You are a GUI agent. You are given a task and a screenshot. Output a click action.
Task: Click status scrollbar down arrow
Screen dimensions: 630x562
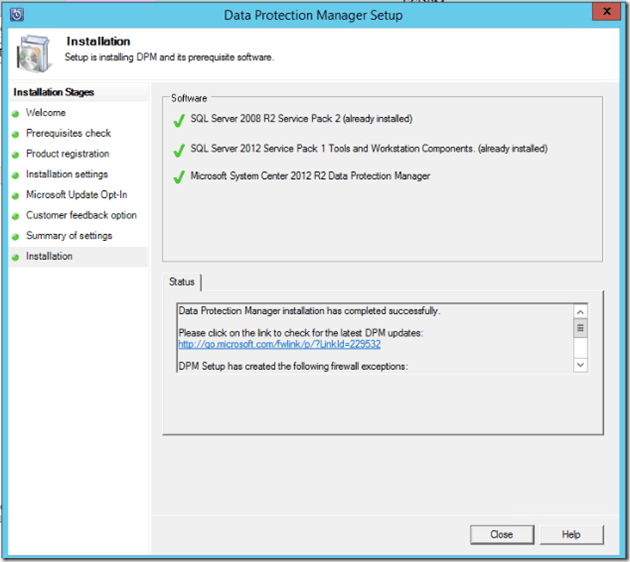click(580, 366)
